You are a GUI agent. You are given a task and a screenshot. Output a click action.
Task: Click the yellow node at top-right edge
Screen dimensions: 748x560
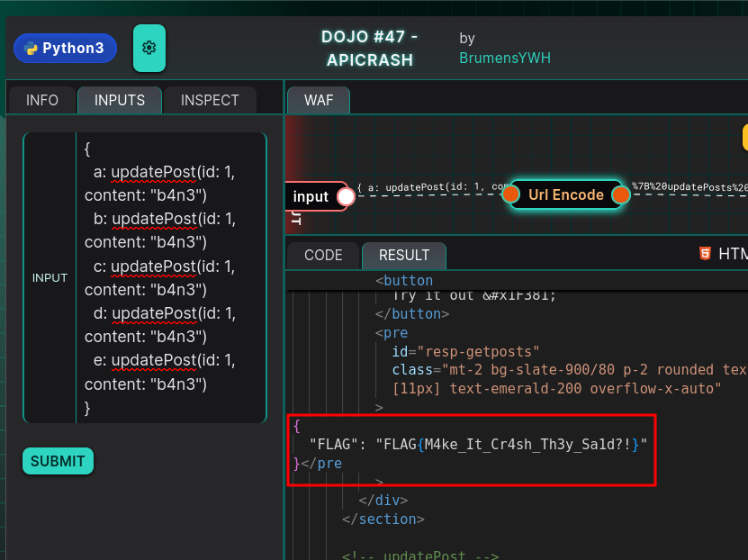point(744,137)
